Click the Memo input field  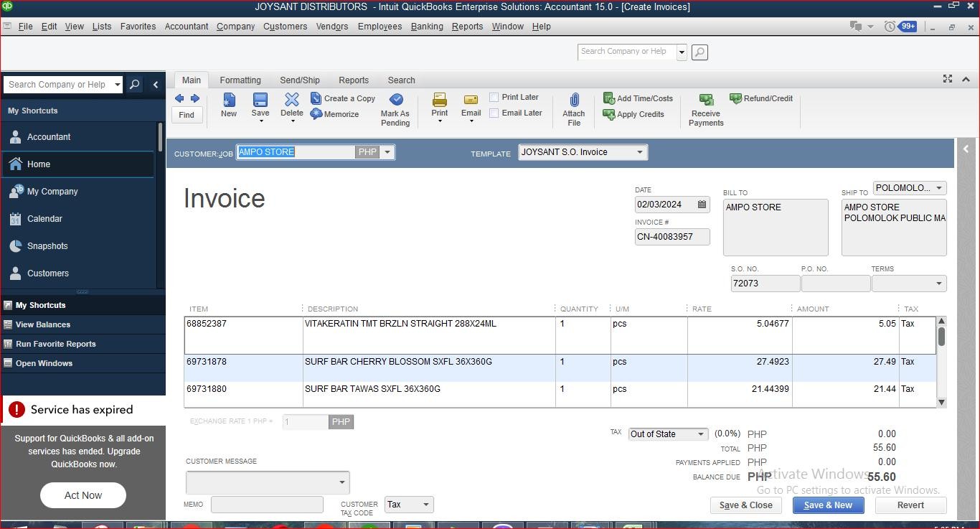pos(267,505)
